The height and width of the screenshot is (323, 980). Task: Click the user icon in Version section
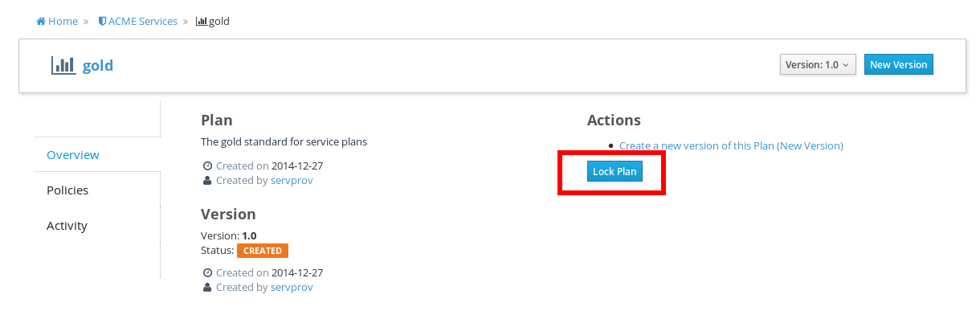point(207,288)
